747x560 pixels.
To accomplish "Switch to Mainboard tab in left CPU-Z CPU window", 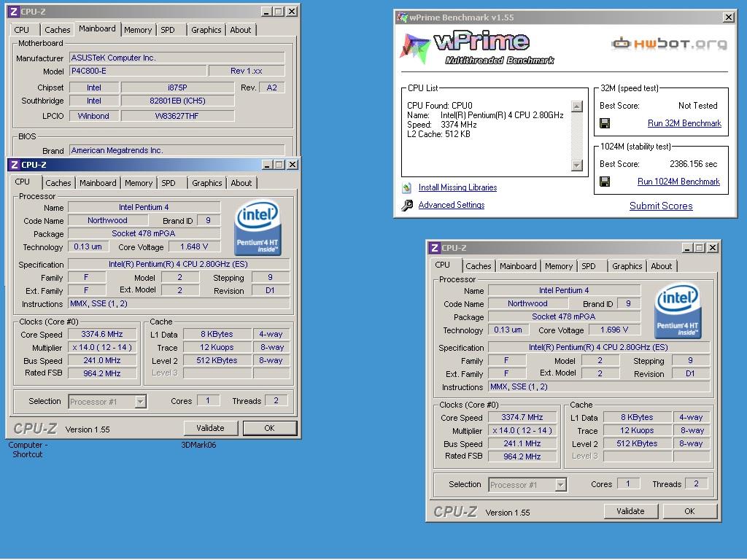I will click(x=98, y=183).
